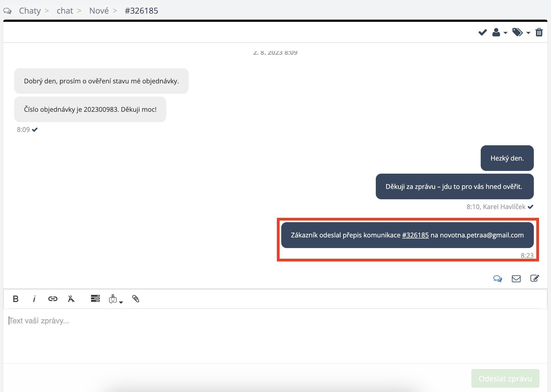Attach a file with the paperclip icon

pos(136,299)
